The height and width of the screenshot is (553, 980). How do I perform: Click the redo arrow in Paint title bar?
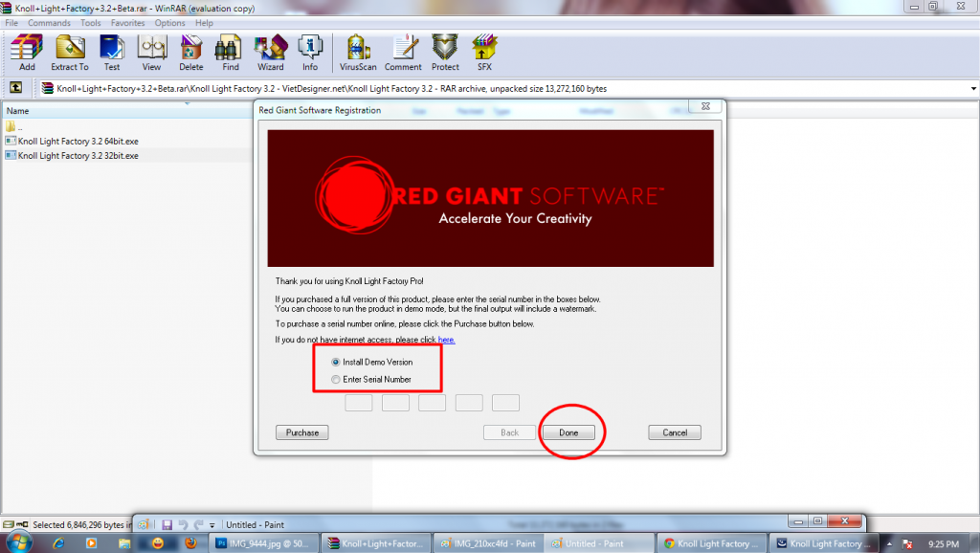tap(199, 525)
